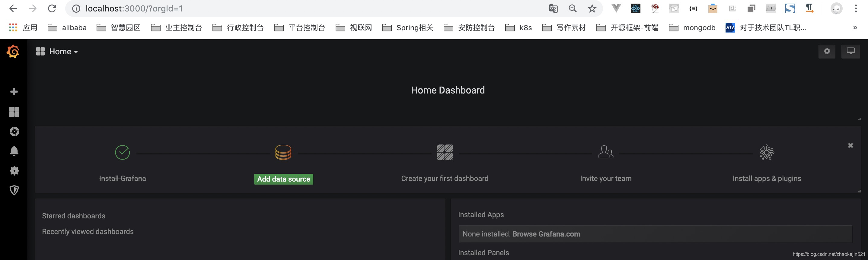Cycle view mode with the monitor icon
Screen dimensions: 868x260
point(850,51)
